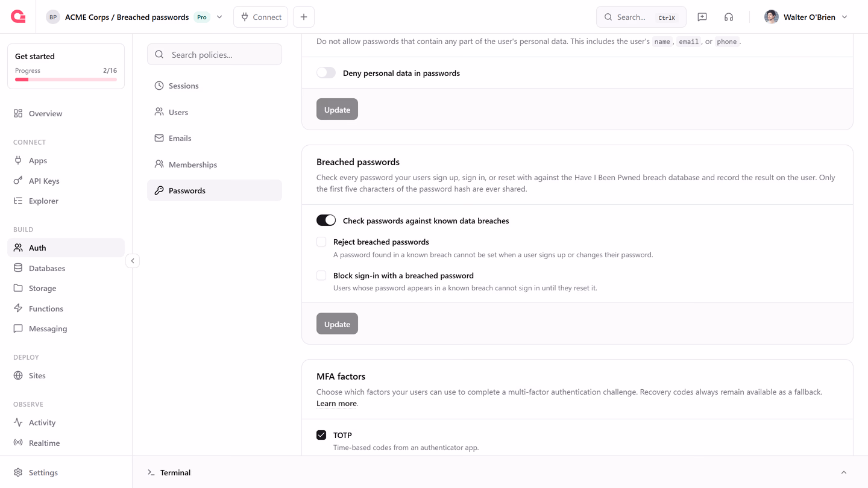The height and width of the screenshot is (488, 868).
Task: Click the Search policies field
Action: pos(215,54)
